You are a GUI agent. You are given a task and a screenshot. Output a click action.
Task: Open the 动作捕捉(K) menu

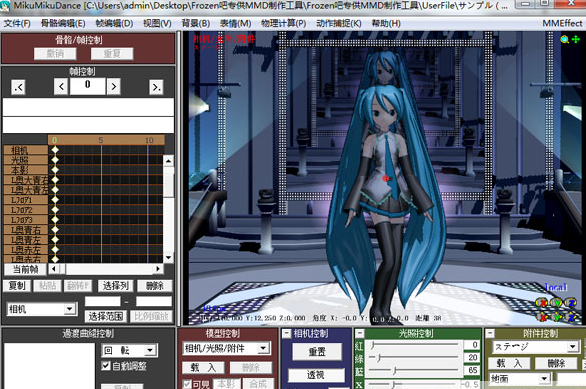[339, 24]
